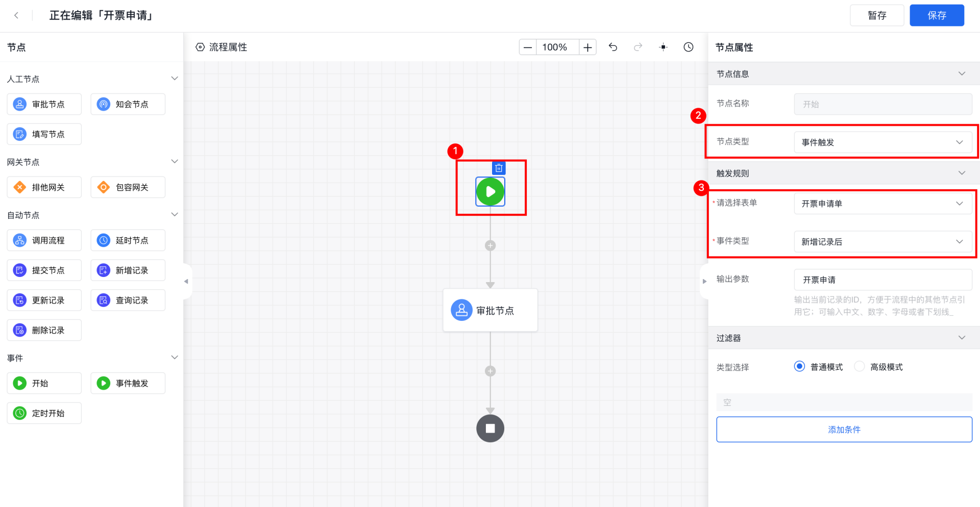Open 流程属性 settings
Image resolution: width=980 pixels, height=507 pixels.
222,47
